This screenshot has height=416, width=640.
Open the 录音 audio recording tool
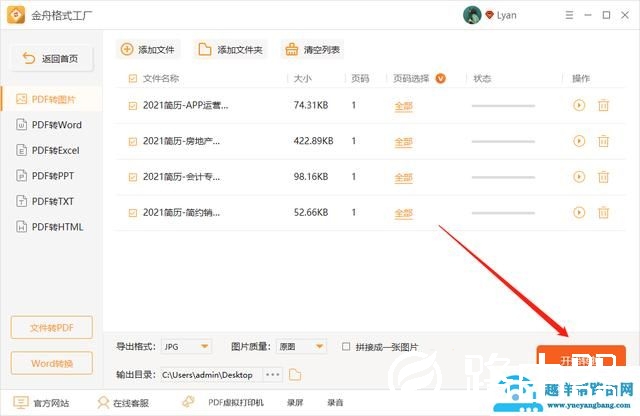coord(335,403)
